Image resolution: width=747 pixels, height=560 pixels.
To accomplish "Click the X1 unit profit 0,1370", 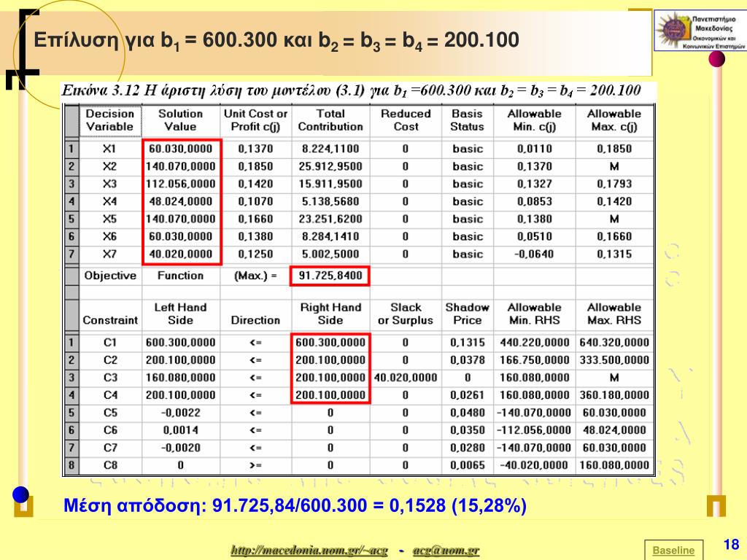I will coord(255,149).
